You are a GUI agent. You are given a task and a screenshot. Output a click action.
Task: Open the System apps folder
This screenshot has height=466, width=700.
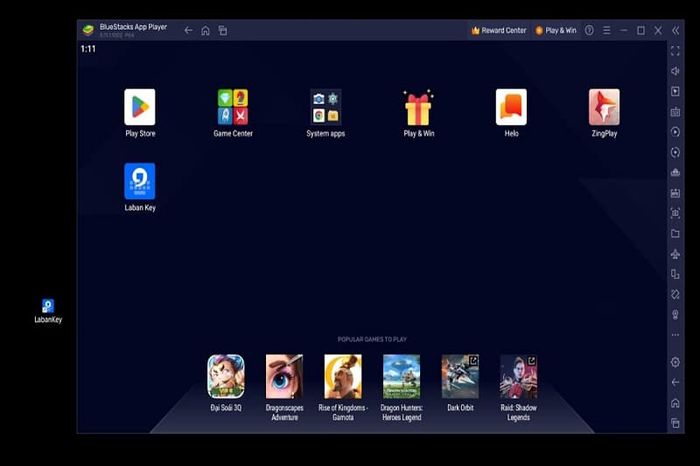click(x=326, y=107)
